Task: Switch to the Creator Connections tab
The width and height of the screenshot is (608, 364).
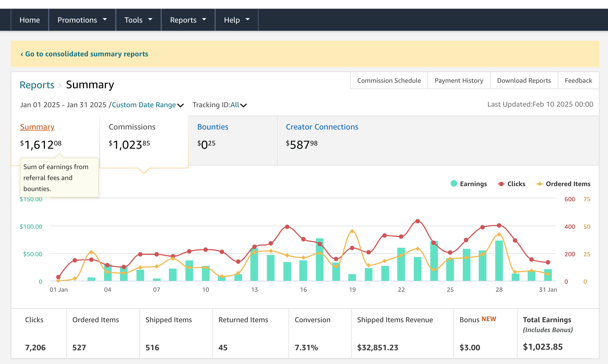Action: [322, 127]
